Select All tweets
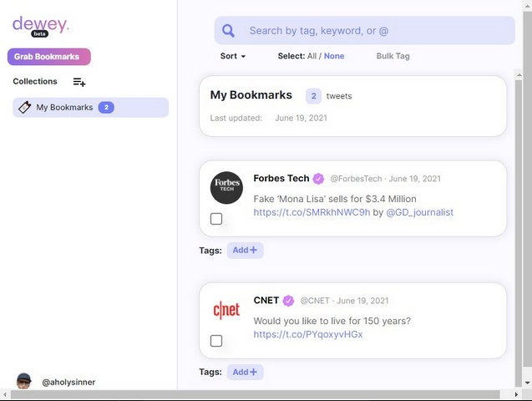The width and height of the screenshot is (532, 401). tap(312, 56)
